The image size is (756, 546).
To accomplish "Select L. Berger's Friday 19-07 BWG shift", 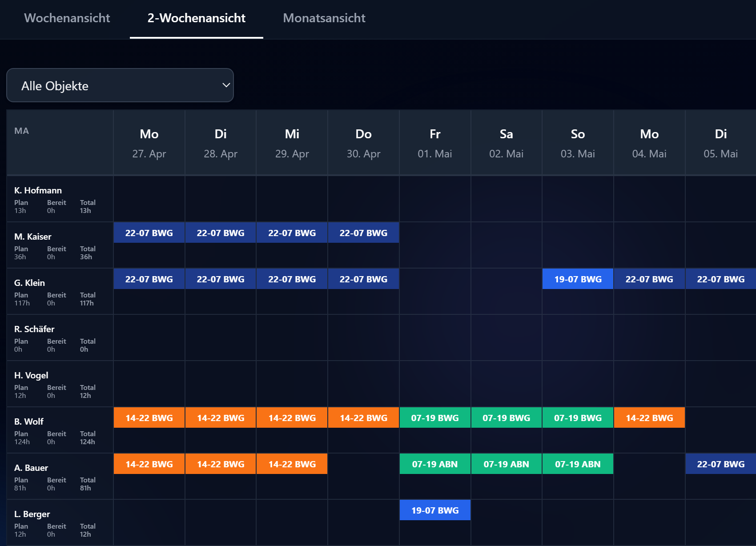I will tap(435, 510).
